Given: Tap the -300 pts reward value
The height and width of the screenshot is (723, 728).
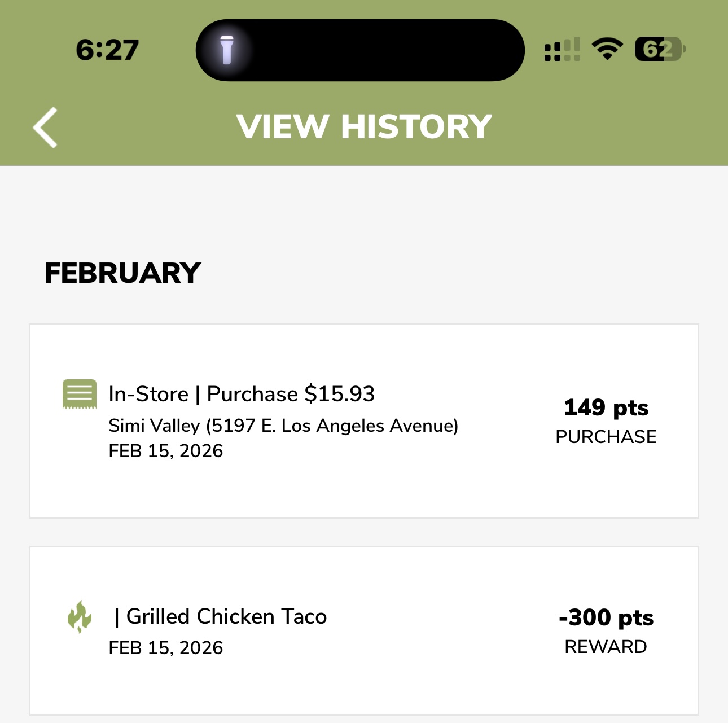Looking at the screenshot, I should (x=606, y=617).
